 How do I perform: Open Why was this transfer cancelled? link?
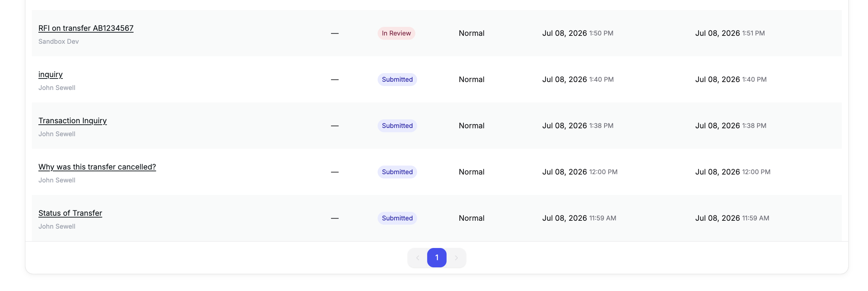tap(97, 167)
